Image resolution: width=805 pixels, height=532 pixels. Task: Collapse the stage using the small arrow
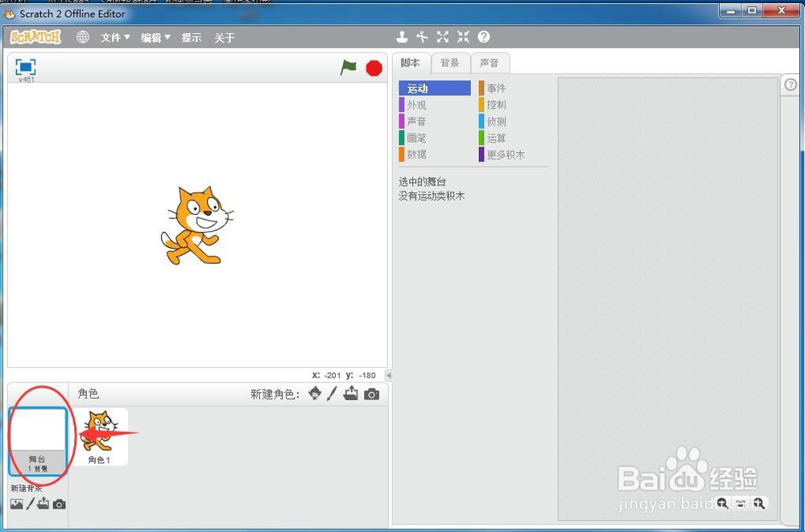(x=387, y=373)
